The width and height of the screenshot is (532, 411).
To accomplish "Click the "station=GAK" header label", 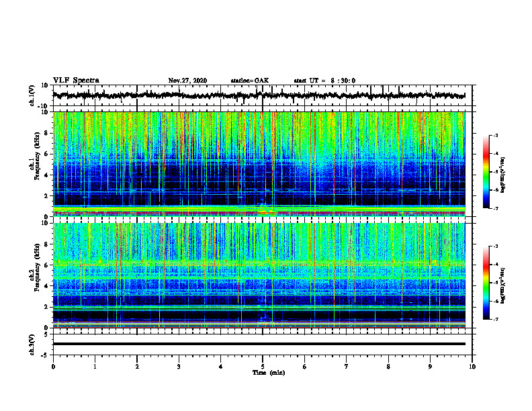I will pyautogui.click(x=250, y=81).
